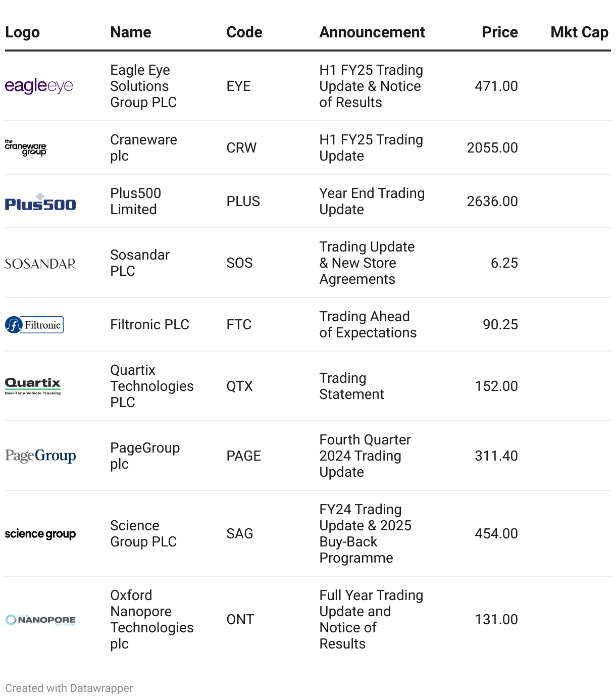Viewport: 616px width, 700px height.
Task: Click the Craneware Group logo
Action: point(26,147)
